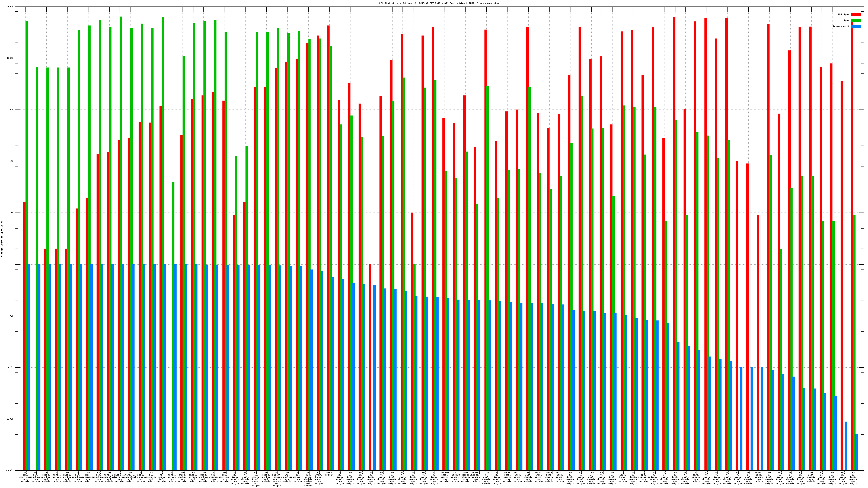The width and height of the screenshot is (868, 488).
Task: Click the 100000 y-axis tick label
Action: [x=10, y=7]
